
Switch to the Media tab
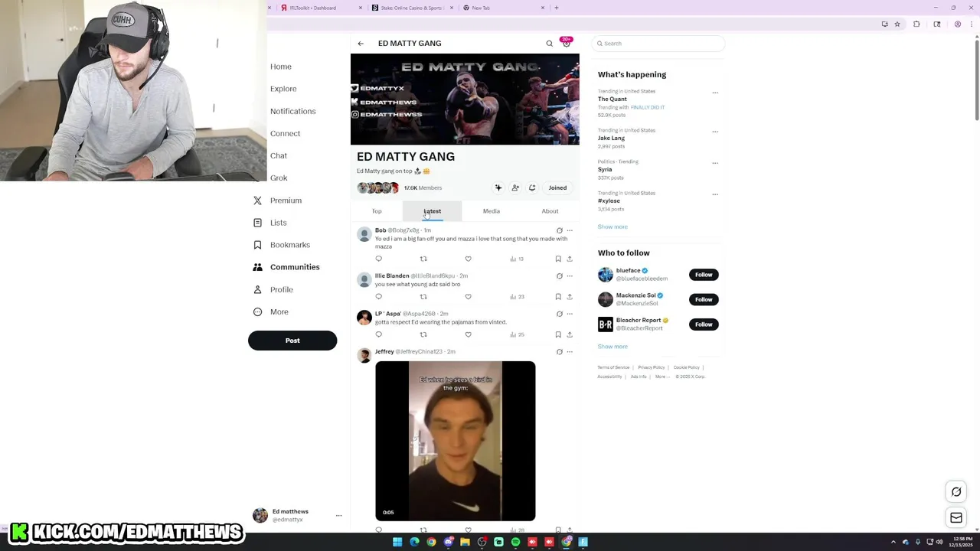click(492, 211)
